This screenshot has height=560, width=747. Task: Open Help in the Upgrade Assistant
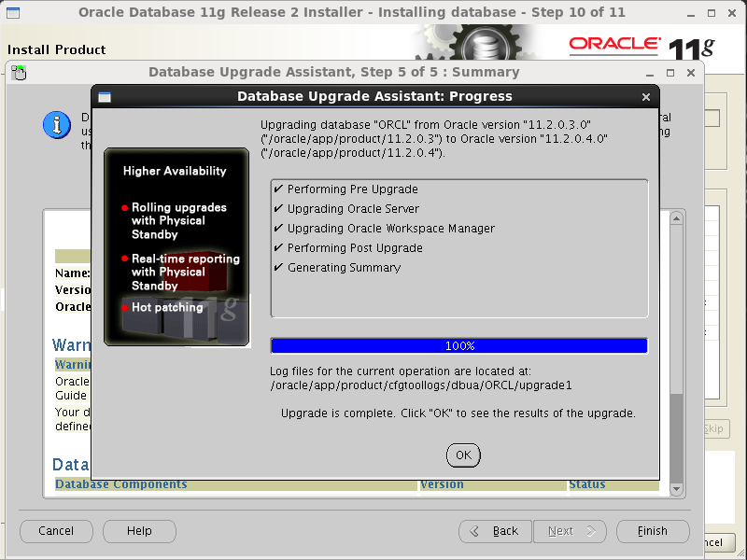(139, 531)
